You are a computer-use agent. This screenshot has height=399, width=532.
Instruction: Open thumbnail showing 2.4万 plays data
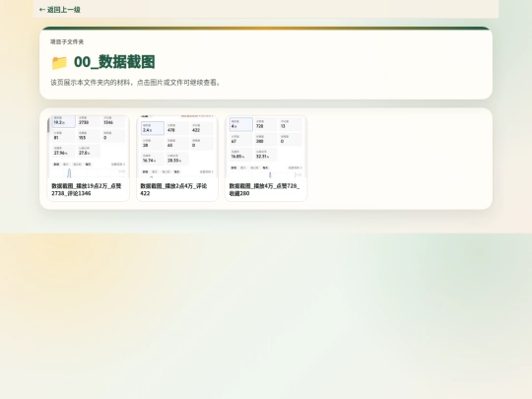177,147
